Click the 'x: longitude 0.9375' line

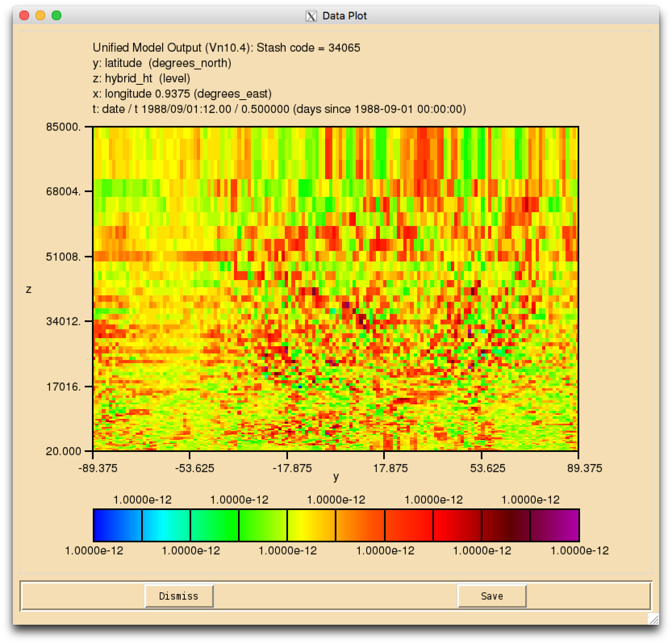click(x=182, y=94)
